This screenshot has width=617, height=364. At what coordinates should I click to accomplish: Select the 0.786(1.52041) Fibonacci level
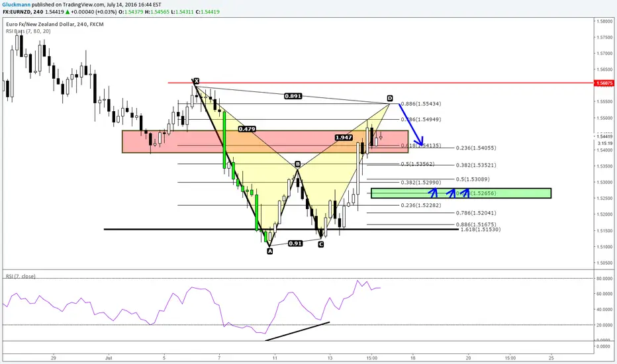point(476,213)
